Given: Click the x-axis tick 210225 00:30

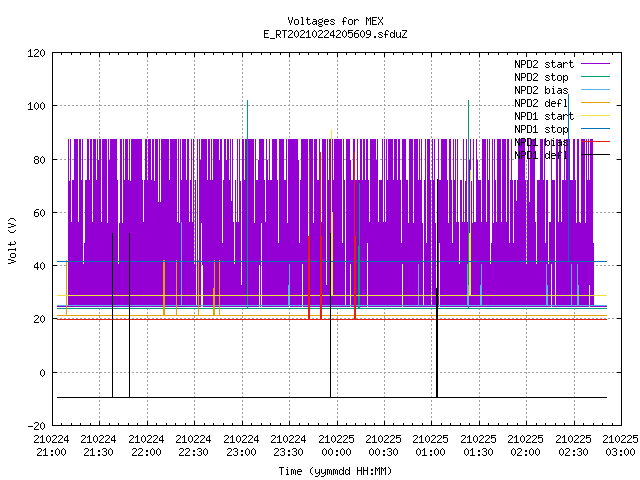Looking at the screenshot, I should click(x=383, y=446).
